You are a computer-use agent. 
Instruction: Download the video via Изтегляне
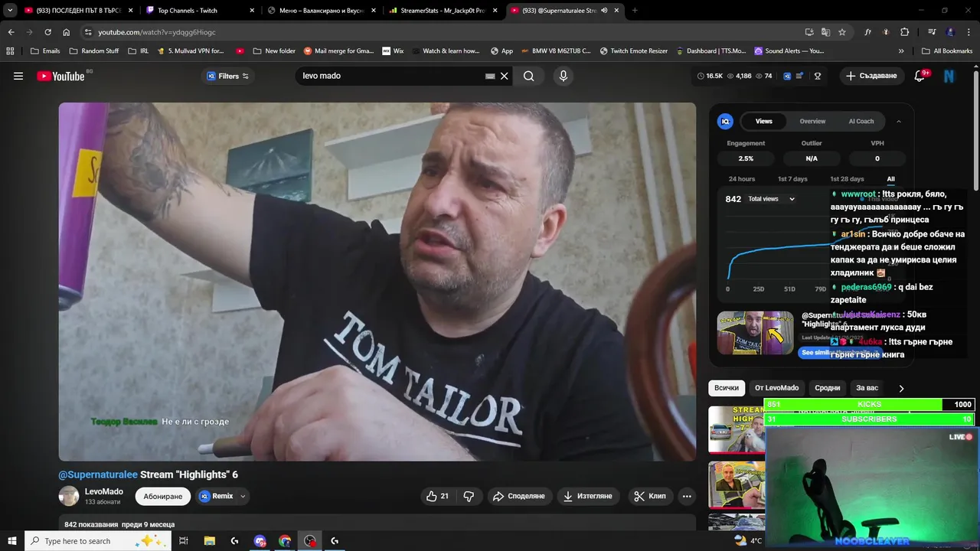588,496
